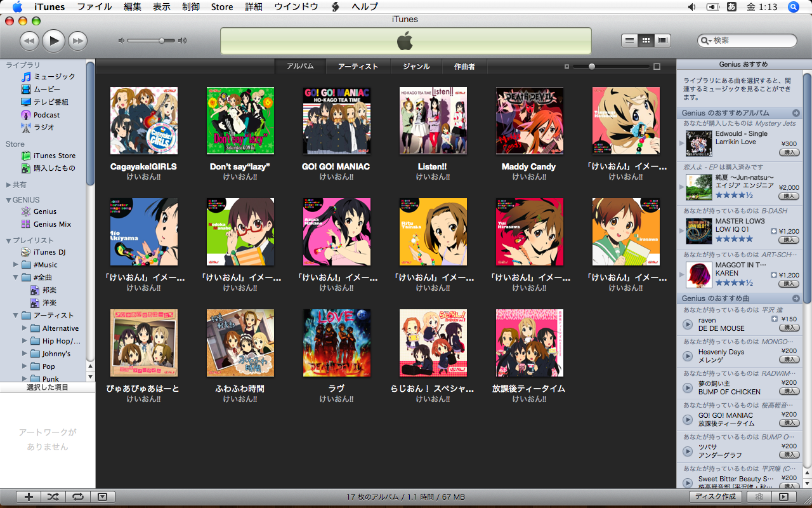Collapse the プレイリスト section
Viewport: 812px width, 508px height.
8,241
